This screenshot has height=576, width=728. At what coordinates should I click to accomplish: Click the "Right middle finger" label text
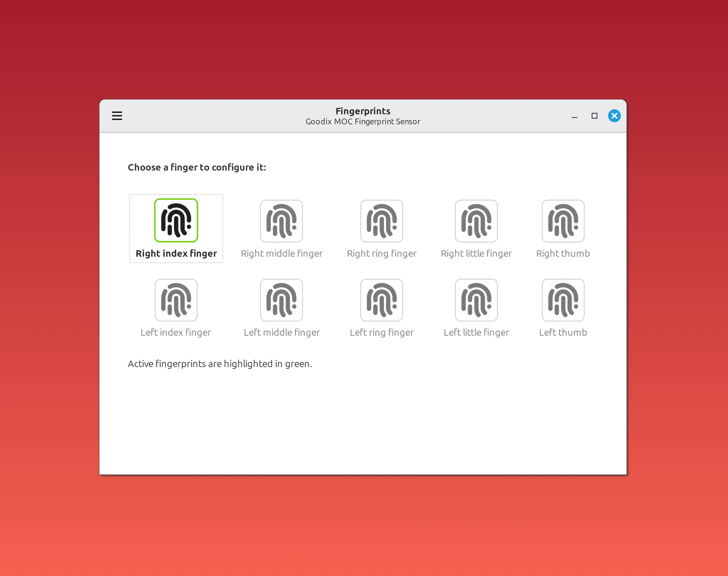point(282,254)
